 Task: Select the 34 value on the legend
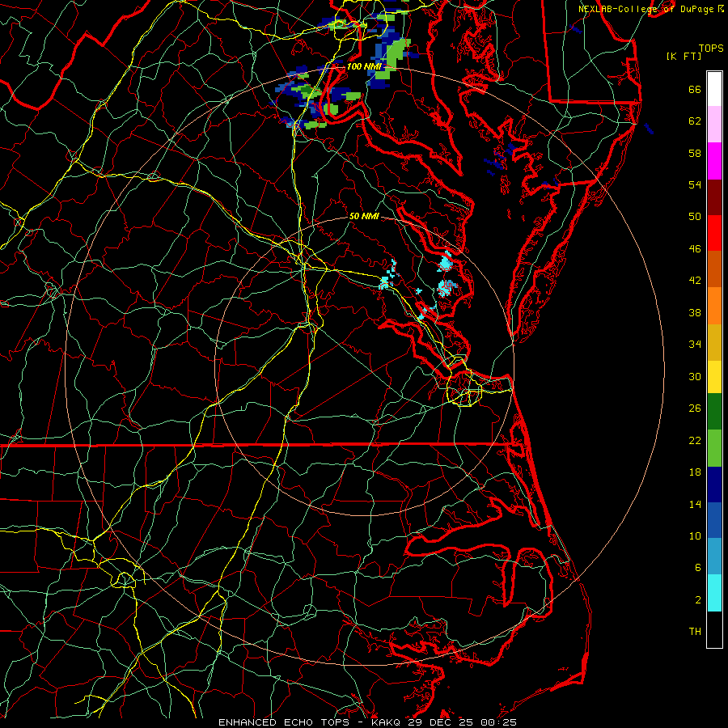[x=695, y=345]
